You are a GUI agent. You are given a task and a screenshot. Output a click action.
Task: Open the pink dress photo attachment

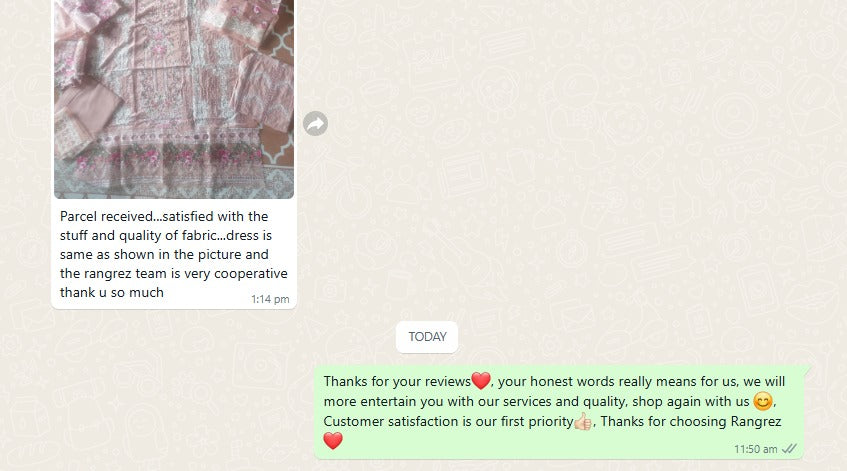click(174, 99)
